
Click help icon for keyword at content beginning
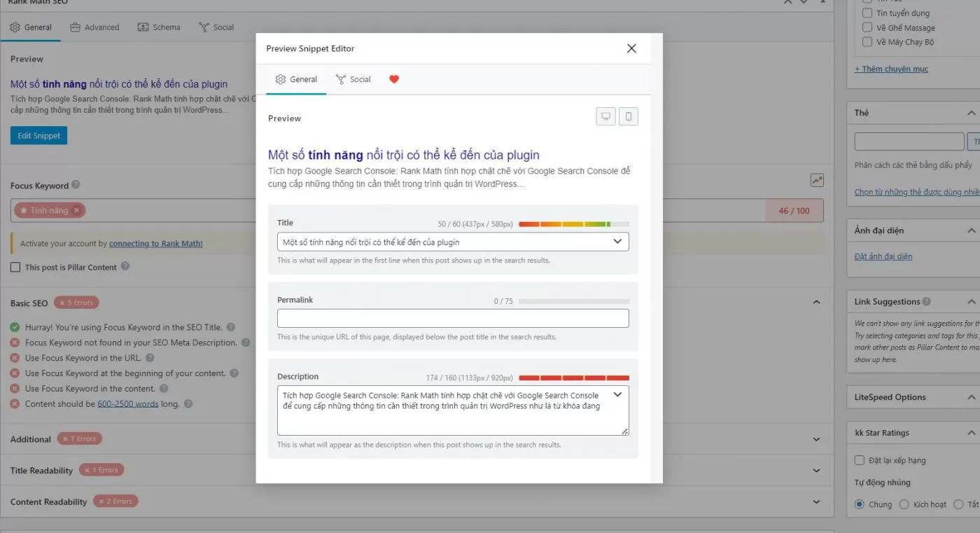[234, 373]
